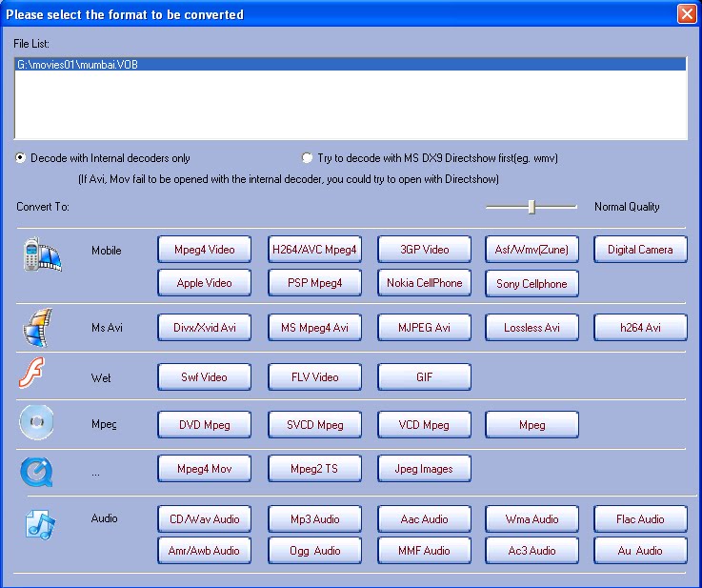
Task: Select Aac Audio output
Action: coord(425,519)
